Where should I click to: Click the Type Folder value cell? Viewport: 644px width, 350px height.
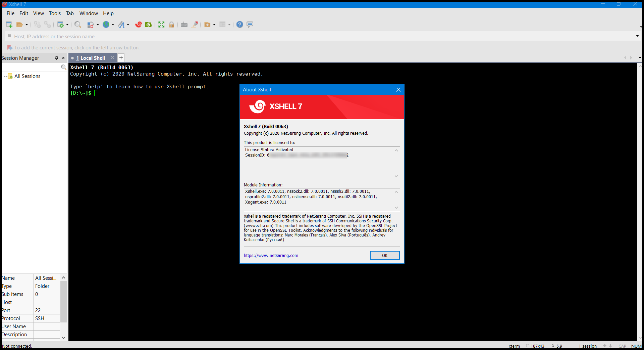47,286
